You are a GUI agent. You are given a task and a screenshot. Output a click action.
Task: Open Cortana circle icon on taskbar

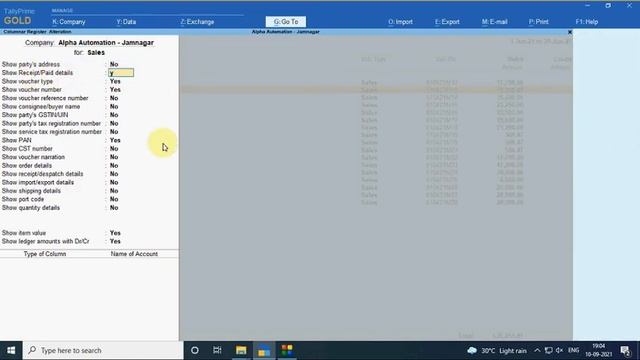click(x=195, y=350)
